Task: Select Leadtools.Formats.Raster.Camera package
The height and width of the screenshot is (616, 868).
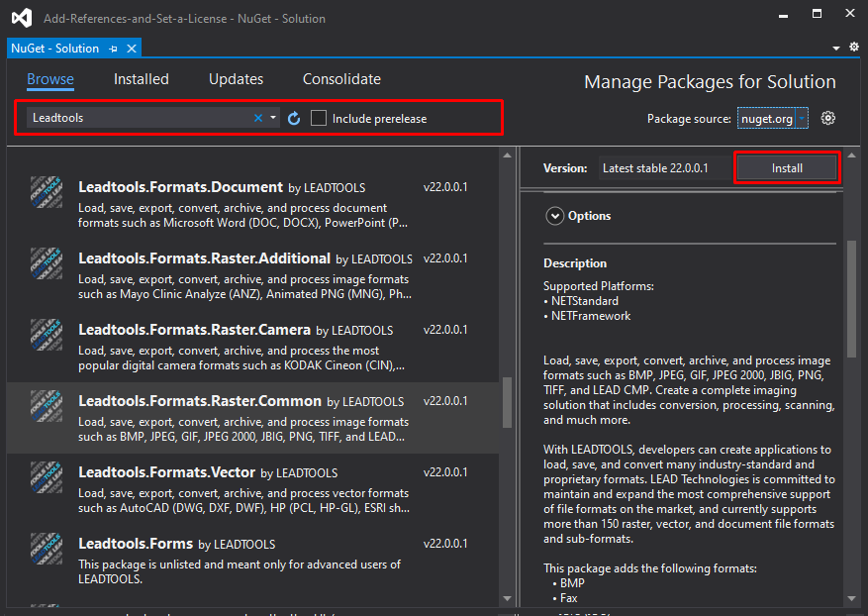Action: (x=252, y=347)
